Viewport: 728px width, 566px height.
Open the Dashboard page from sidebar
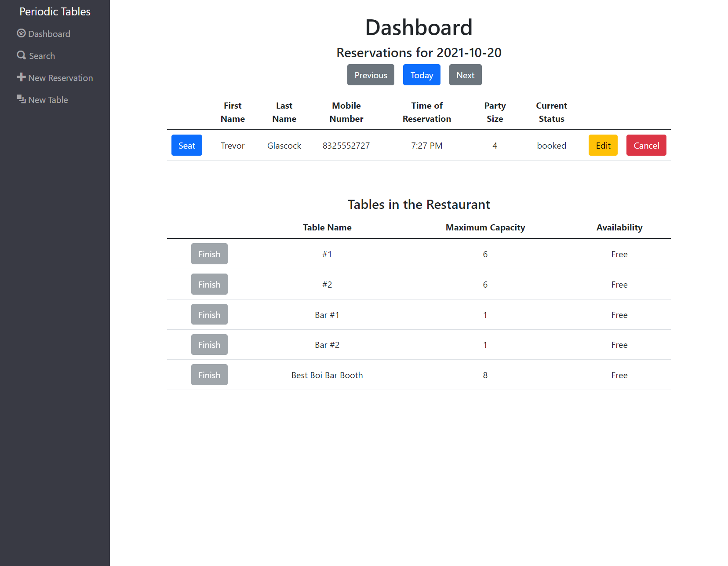pos(48,33)
